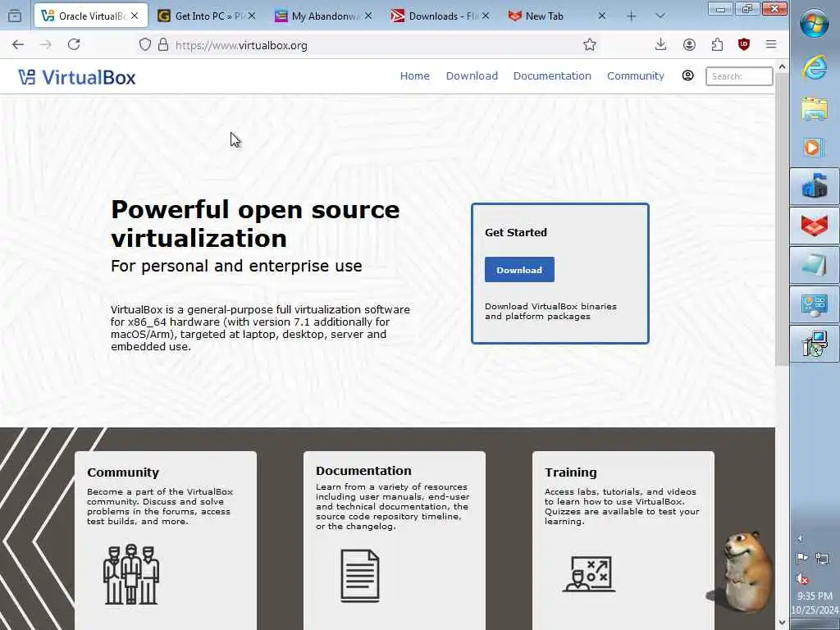This screenshot has width=840, height=630.
Task: Show hidden tray icons arrow
Action: pos(801,538)
